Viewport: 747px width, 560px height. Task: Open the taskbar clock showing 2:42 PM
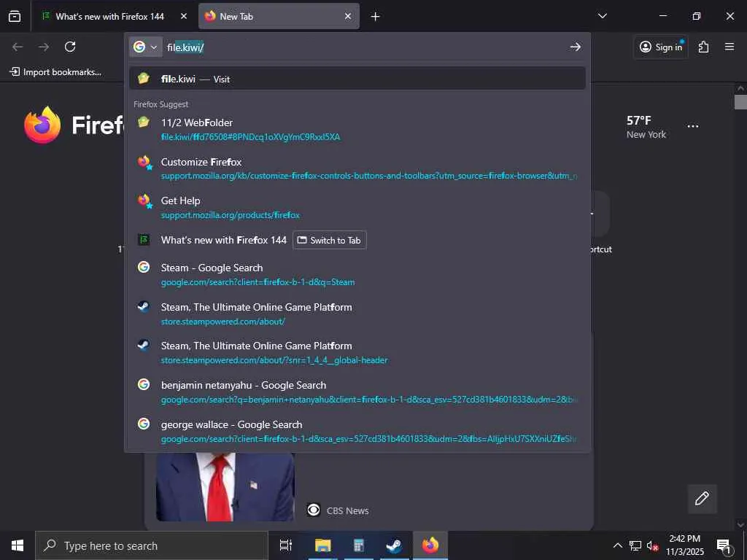click(684, 545)
